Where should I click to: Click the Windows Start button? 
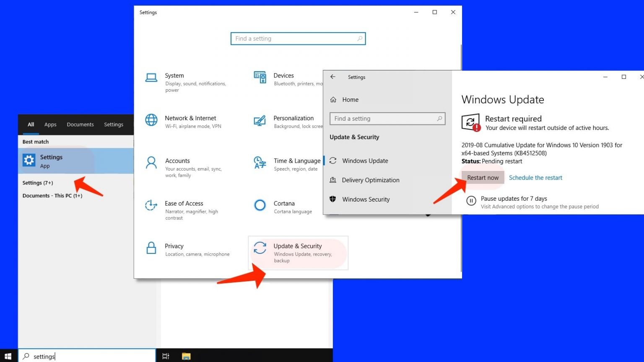click(x=8, y=356)
